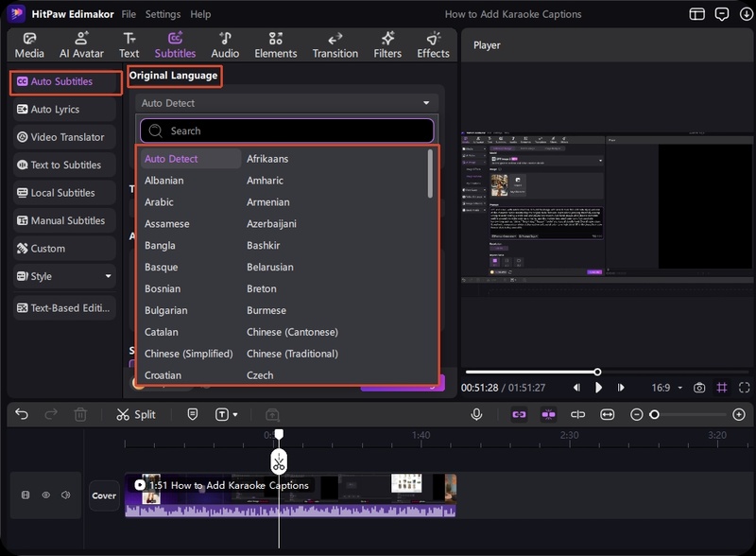
Task: Select Czech language
Action: pos(260,375)
